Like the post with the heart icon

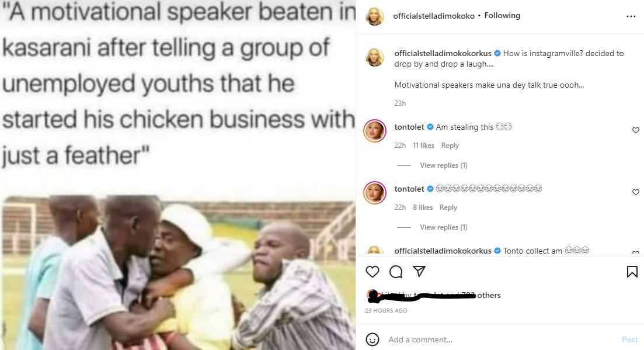(372, 272)
